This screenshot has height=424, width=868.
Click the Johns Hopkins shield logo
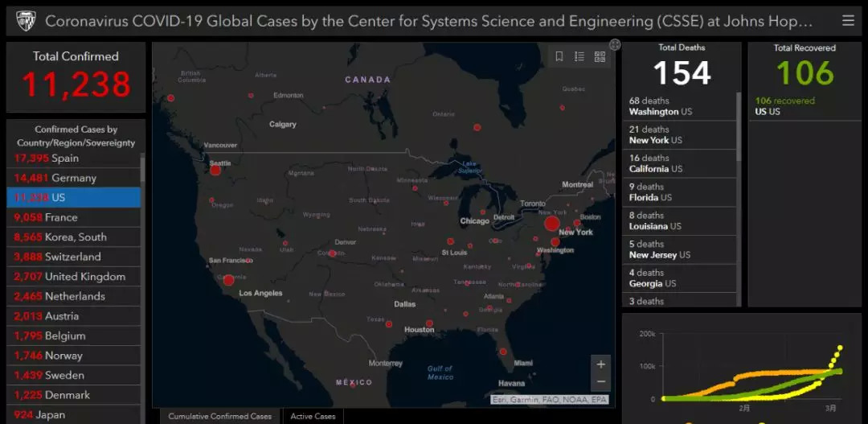click(26, 21)
